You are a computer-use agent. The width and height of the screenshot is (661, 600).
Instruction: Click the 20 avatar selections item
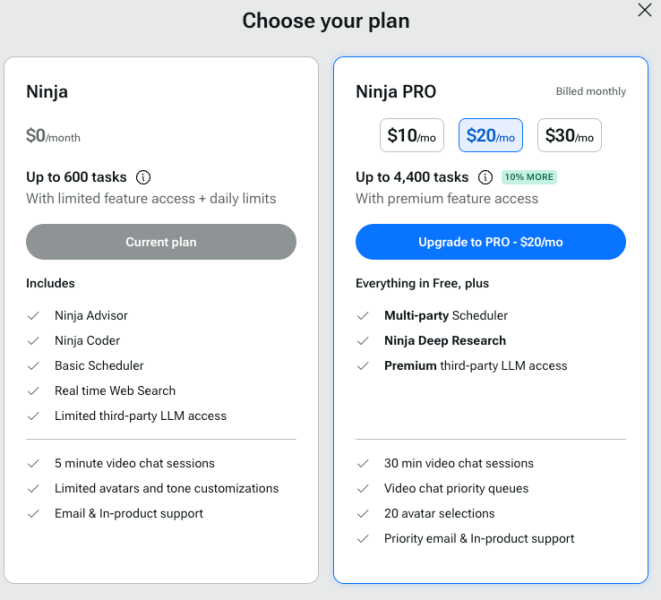(439, 514)
